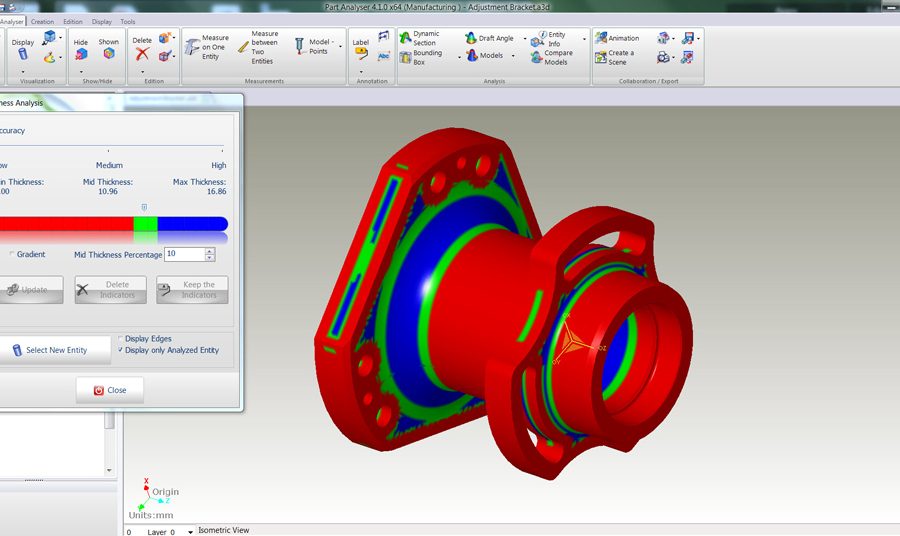
Task: Expand the Hide dropdown arrow
Action: [81, 72]
